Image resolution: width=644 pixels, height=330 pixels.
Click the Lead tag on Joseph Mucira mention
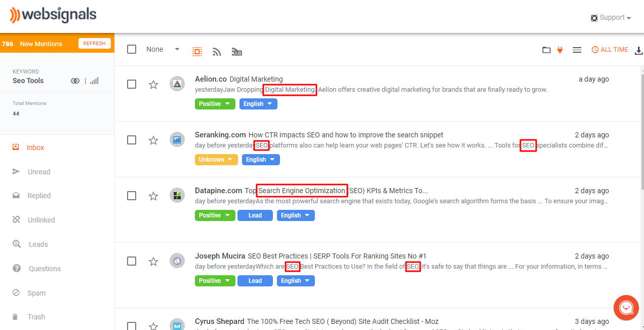[x=255, y=281]
